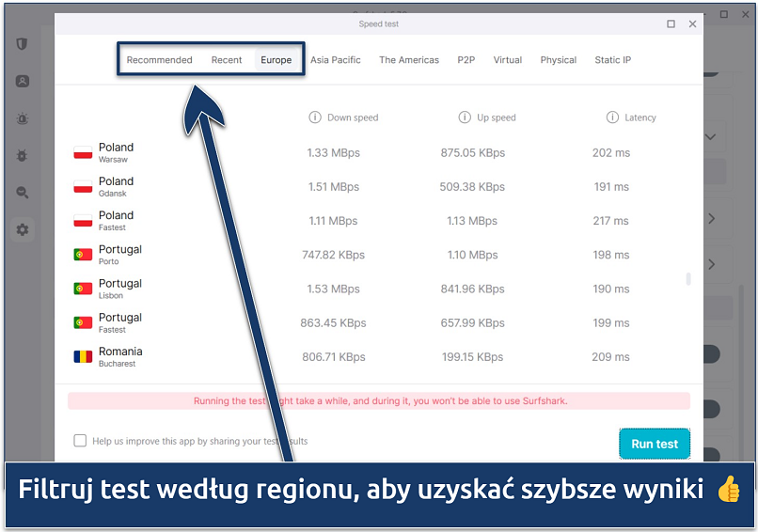Open the Settings gear icon in sidebar

tap(23, 229)
